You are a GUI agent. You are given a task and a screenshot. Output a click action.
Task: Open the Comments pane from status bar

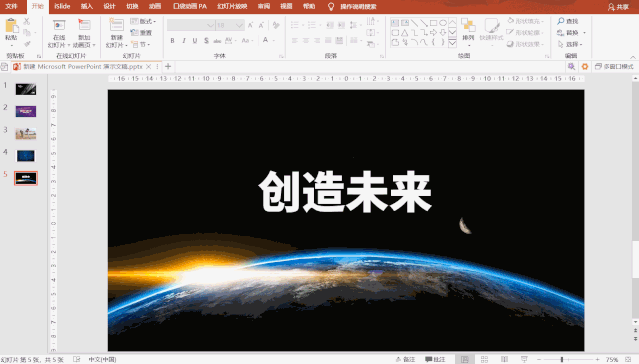(x=435, y=359)
